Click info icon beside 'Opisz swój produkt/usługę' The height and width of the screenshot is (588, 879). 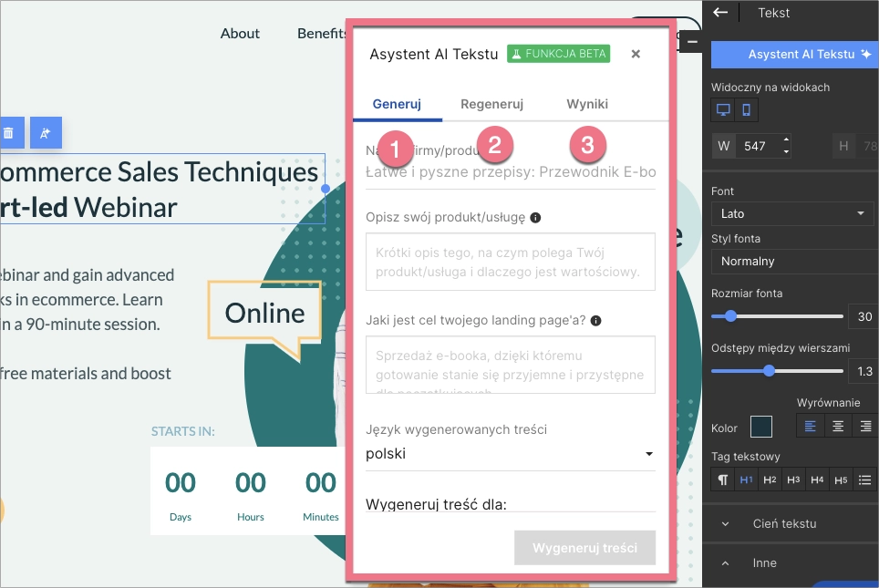coord(535,218)
